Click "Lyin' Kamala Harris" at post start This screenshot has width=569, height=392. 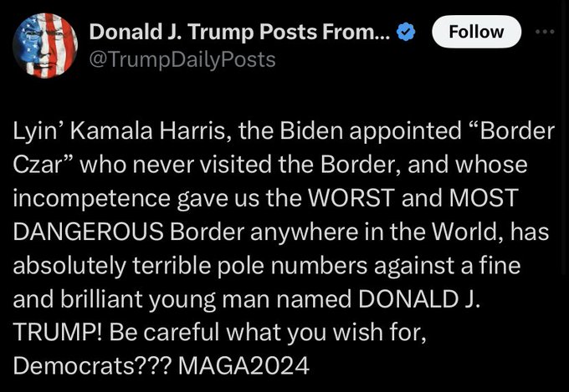pyautogui.click(x=121, y=132)
